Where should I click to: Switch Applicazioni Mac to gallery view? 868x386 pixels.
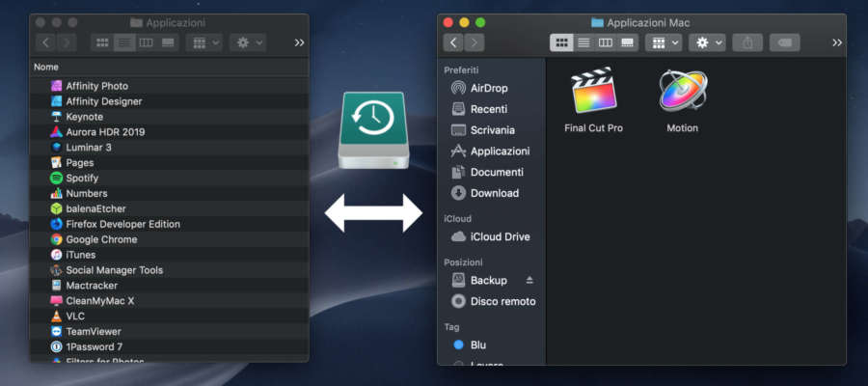tap(627, 42)
